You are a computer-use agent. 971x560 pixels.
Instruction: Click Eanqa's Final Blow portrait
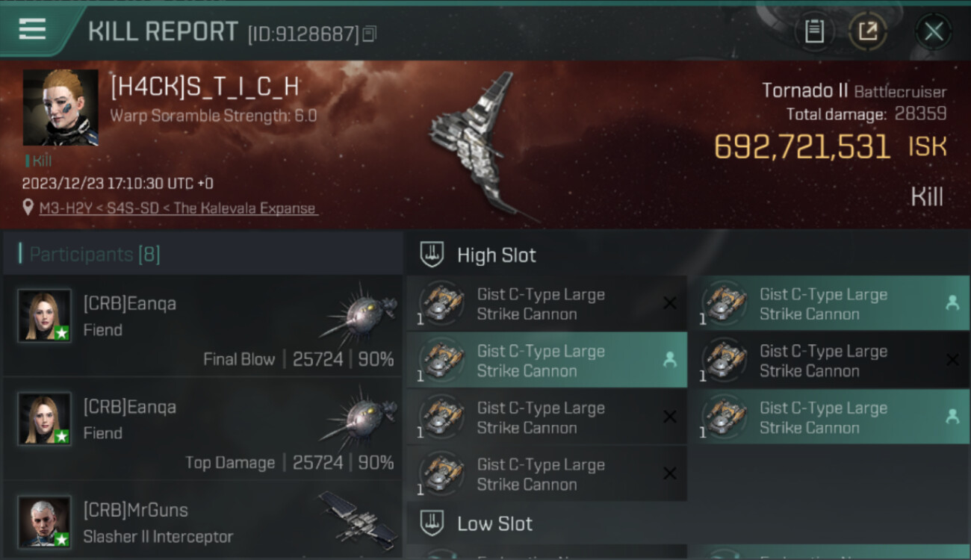(45, 316)
